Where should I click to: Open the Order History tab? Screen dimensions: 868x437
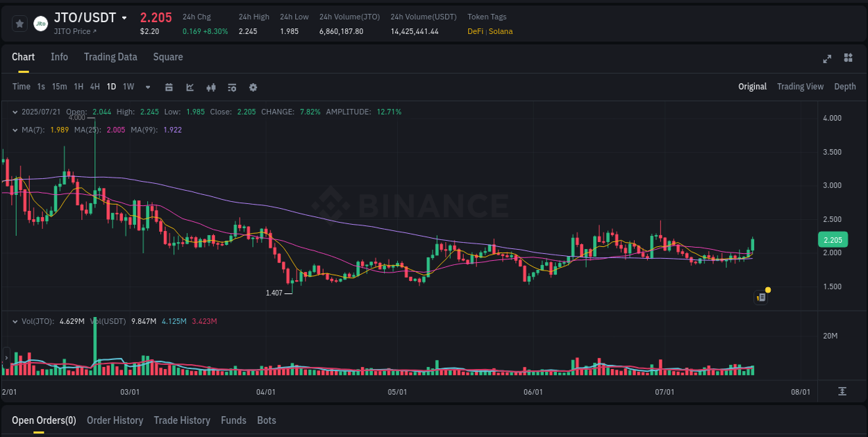coord(115,420)
